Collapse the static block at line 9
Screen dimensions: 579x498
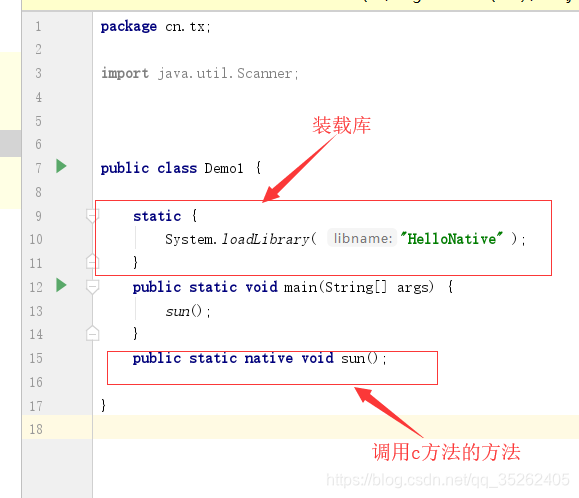click(x=92, y=216)
